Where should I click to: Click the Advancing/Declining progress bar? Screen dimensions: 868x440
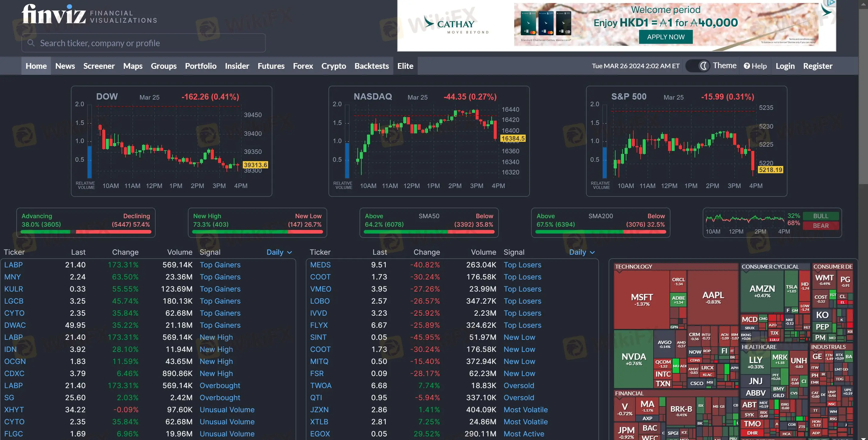click(86, 232)
